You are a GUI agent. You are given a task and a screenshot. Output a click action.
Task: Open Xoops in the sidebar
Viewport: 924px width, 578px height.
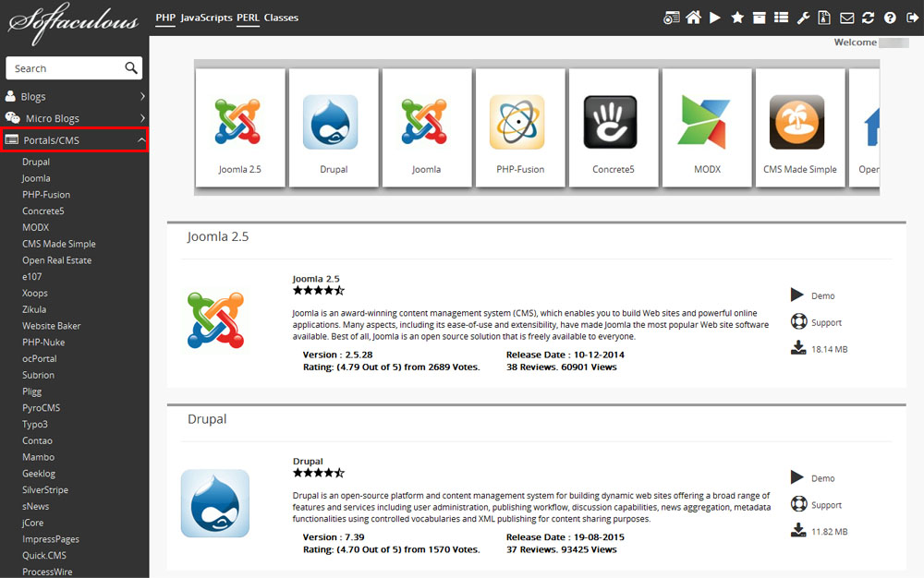35,293
